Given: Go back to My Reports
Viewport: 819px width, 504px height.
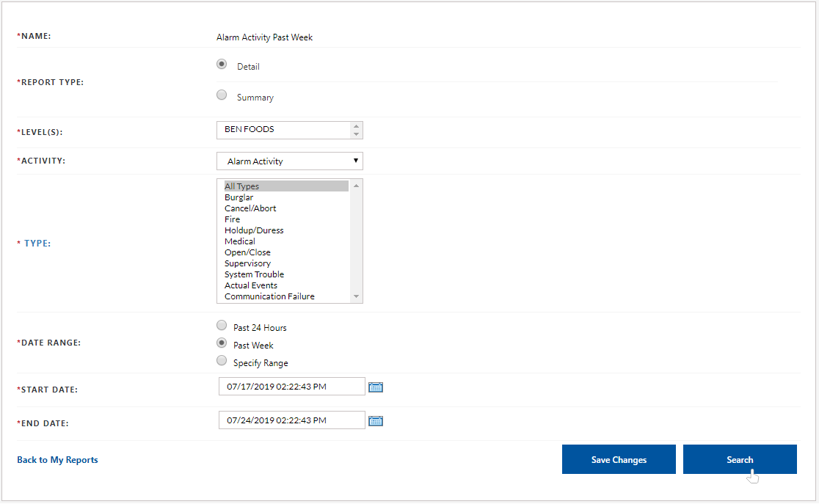Looking at the screenshot, I should [x=57, y=460].
